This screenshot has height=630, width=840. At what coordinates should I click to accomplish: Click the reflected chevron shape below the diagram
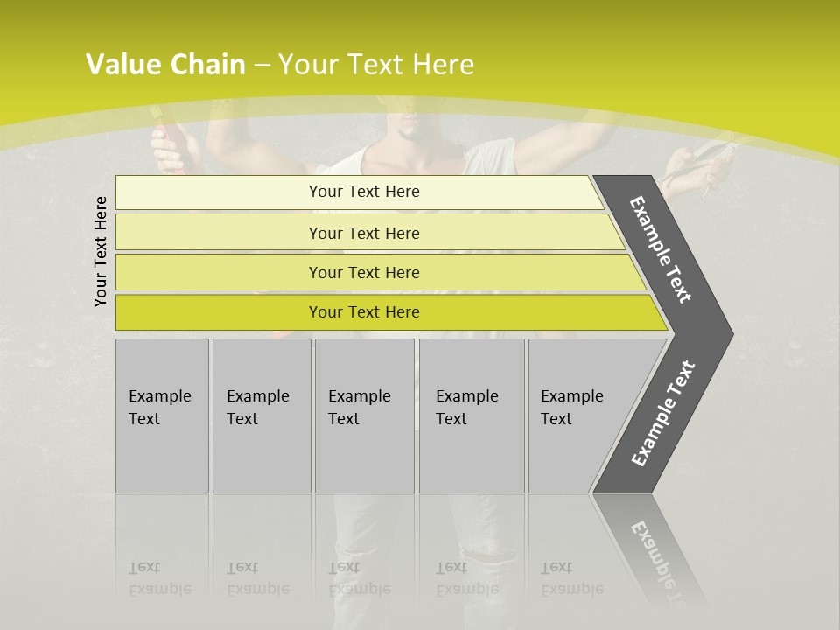pos(648,549)
